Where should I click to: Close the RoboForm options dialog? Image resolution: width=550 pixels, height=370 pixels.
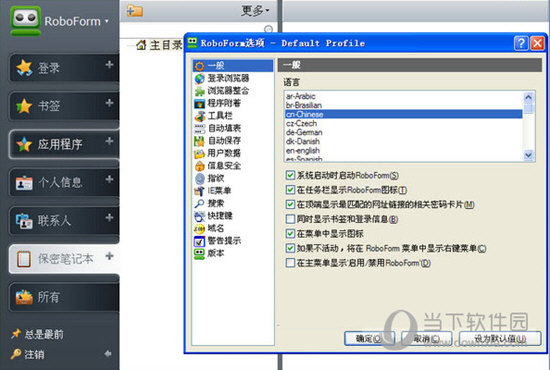coord(537,43)
